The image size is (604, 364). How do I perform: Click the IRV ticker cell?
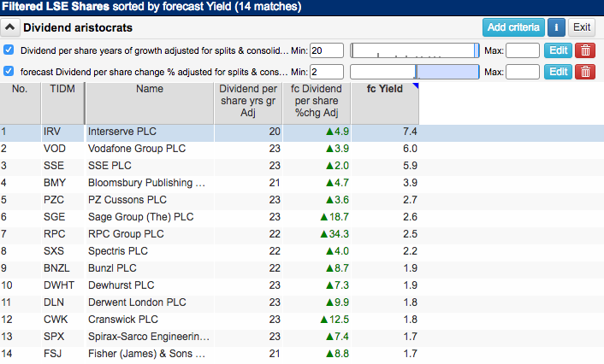pyautogui.click(x=62, y=132)
